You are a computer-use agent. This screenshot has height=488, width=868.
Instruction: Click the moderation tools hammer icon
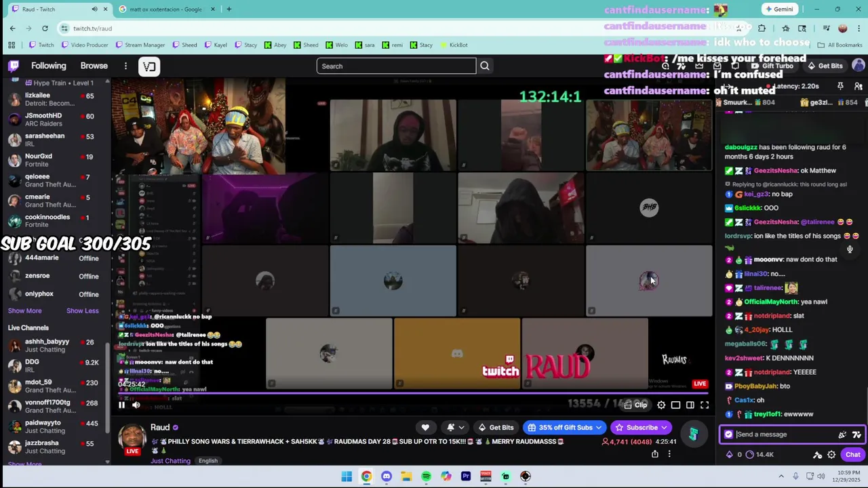pyautogui.click(x=817, y=455)
